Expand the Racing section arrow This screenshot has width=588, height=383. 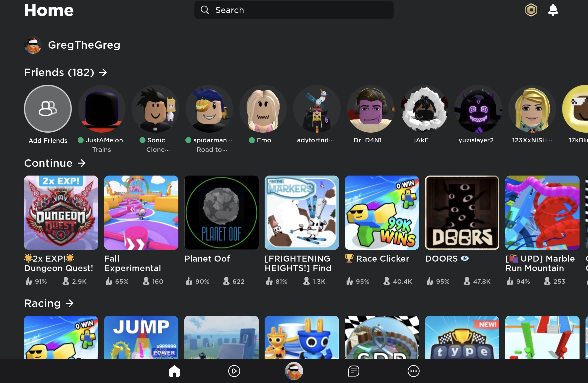pos(70,303)
